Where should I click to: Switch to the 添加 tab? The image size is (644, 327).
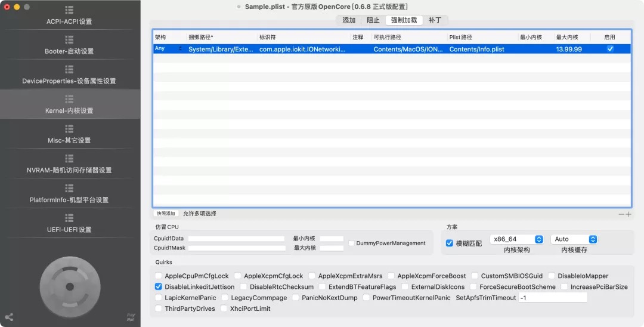(x=349, y=20)
